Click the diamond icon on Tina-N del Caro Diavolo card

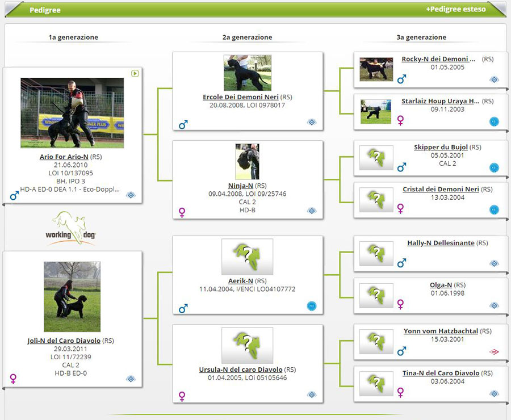(494, 393)
